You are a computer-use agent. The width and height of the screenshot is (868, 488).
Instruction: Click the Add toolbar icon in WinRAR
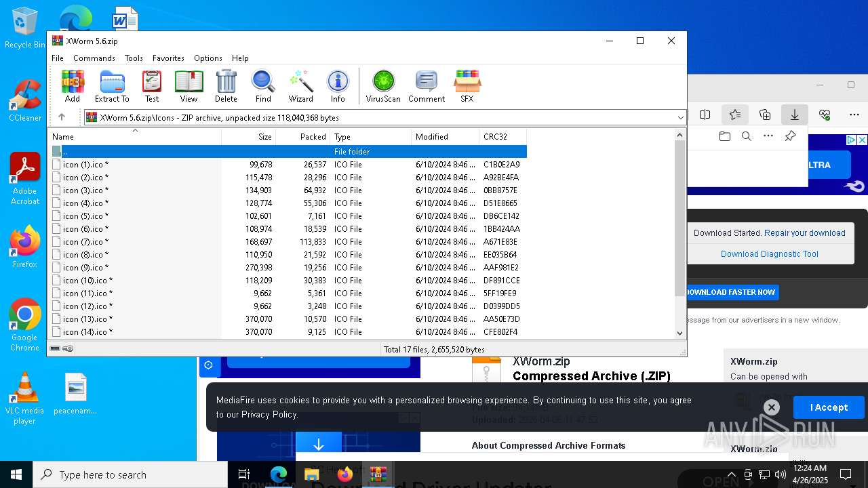point(73,86)
